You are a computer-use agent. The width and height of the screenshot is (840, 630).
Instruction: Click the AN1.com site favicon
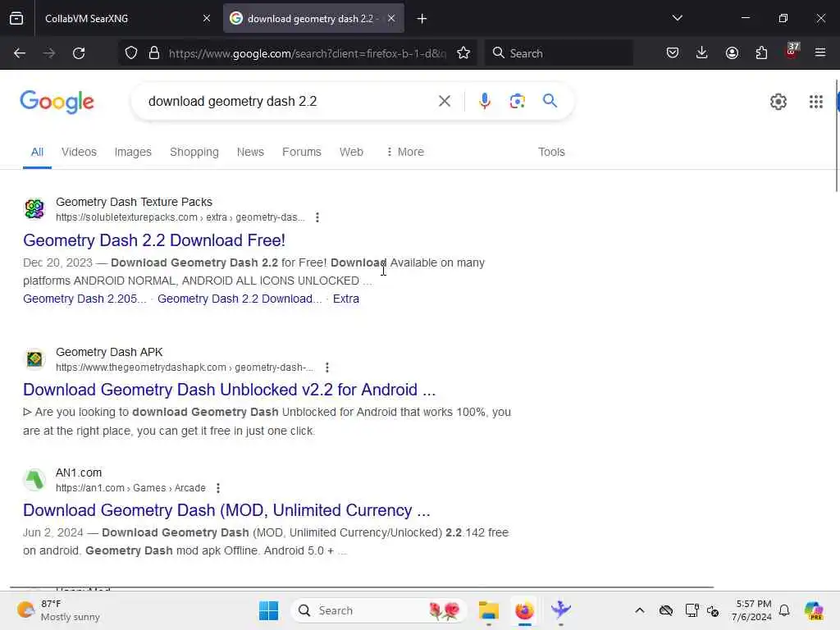[x=34, y=479]
